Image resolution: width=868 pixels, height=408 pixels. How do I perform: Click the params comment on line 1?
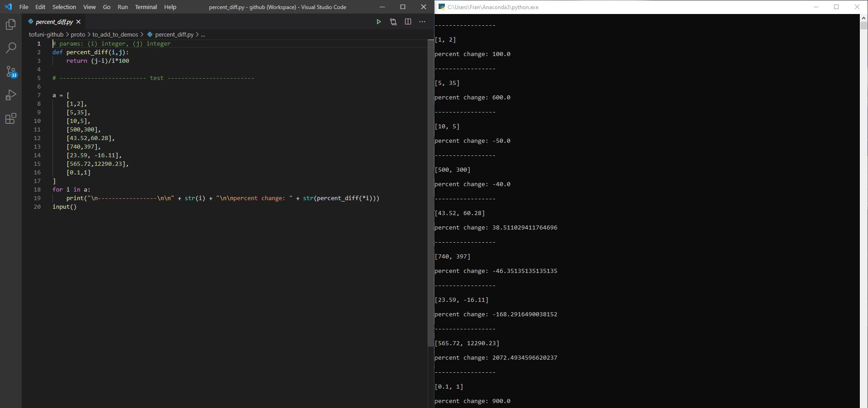click(112, 44)
